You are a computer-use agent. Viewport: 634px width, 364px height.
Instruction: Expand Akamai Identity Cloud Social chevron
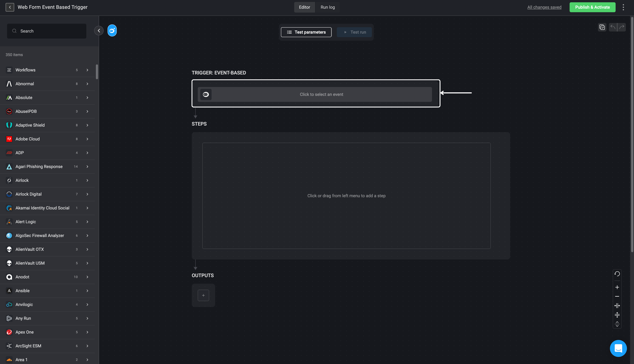[x=87, y=208]
